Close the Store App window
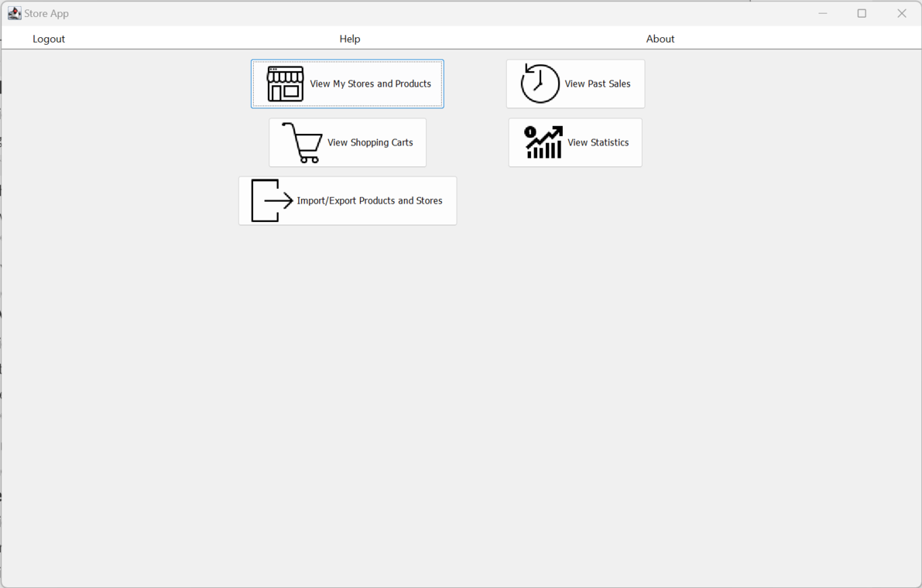 click(901, 13)
